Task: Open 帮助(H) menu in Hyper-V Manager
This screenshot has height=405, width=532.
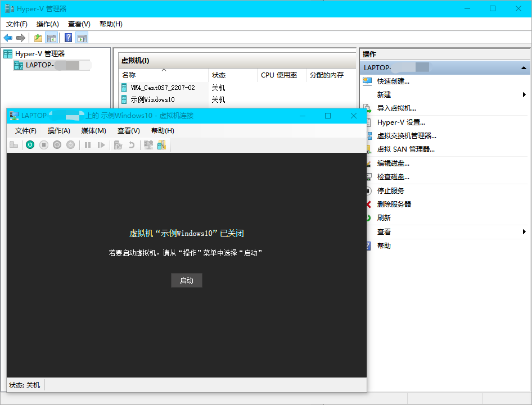Action: (111, 24)
